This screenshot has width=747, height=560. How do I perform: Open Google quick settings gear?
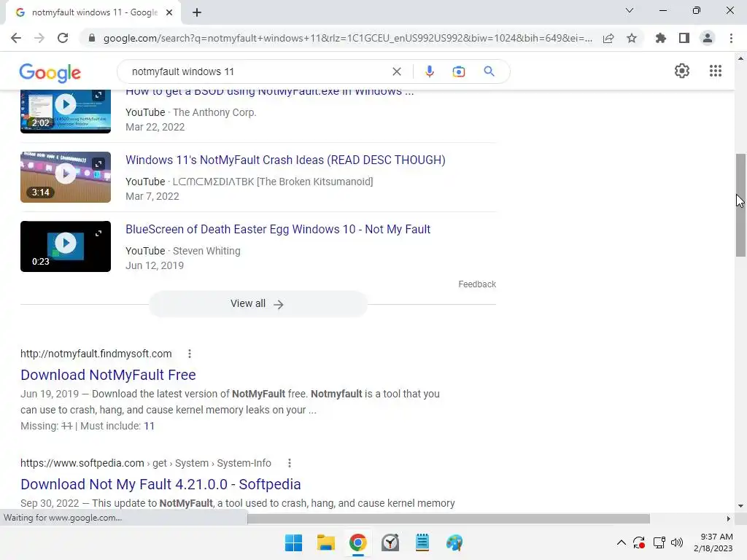tap(682, 71)
